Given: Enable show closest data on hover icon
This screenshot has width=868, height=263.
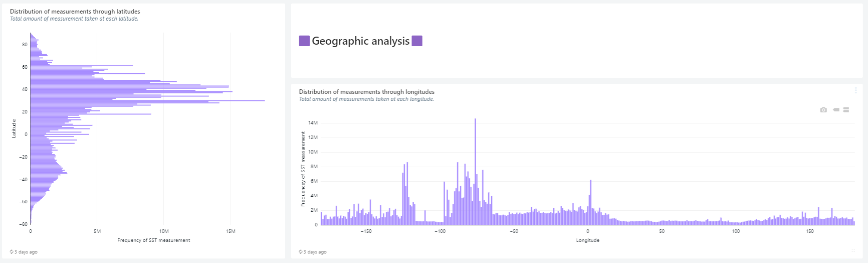Looking at the screenshot, I should [x=836, y=110].
